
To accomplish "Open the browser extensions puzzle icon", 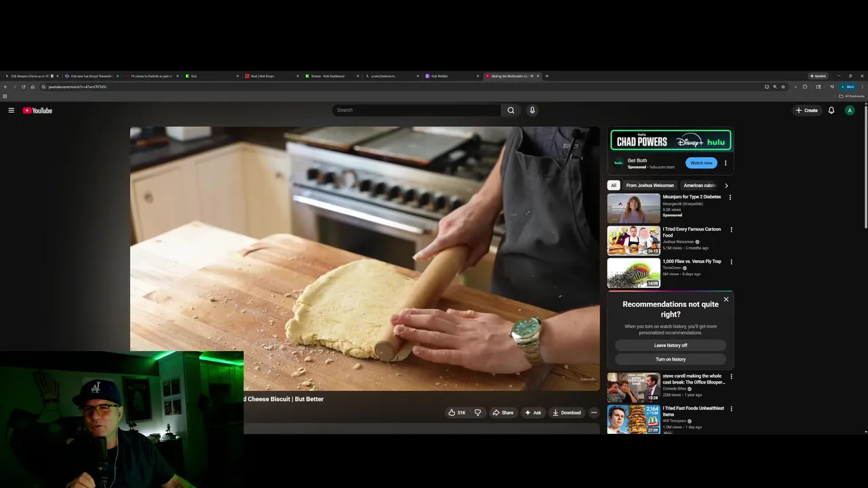I will [x=805, y=87].
